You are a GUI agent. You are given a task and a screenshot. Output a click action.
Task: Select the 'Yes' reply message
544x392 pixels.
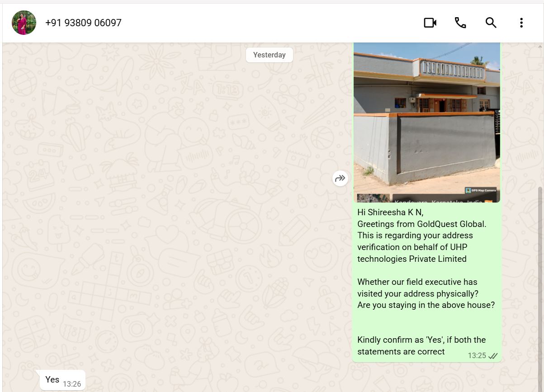pyautogui.click(x=62, y=380)
